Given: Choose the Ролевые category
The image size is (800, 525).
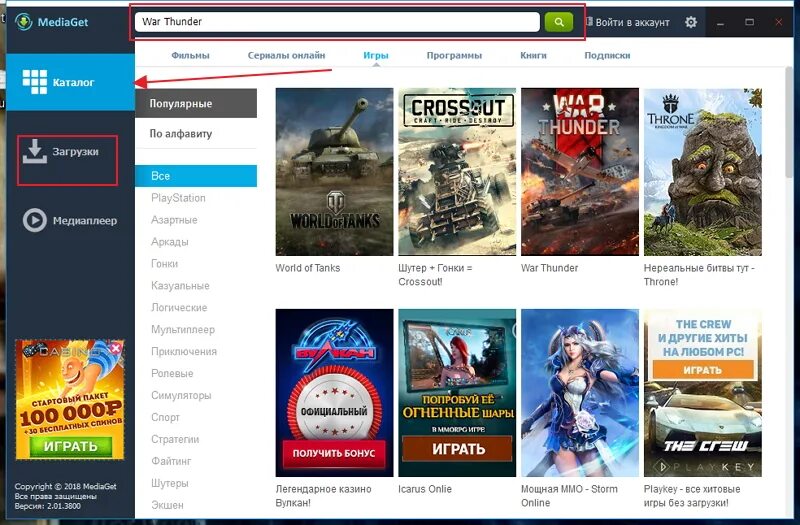Looking at the screenshot, I should click(172, 373).
